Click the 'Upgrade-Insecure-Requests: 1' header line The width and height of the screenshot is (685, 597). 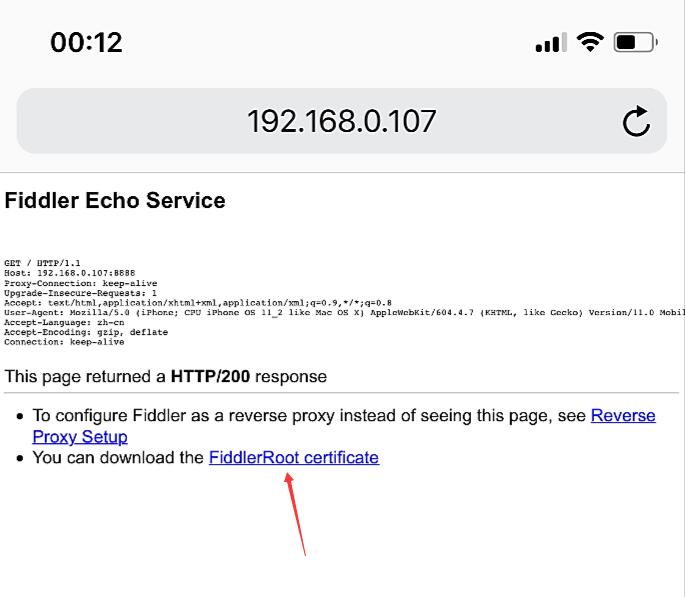click(x=80, y=293)
